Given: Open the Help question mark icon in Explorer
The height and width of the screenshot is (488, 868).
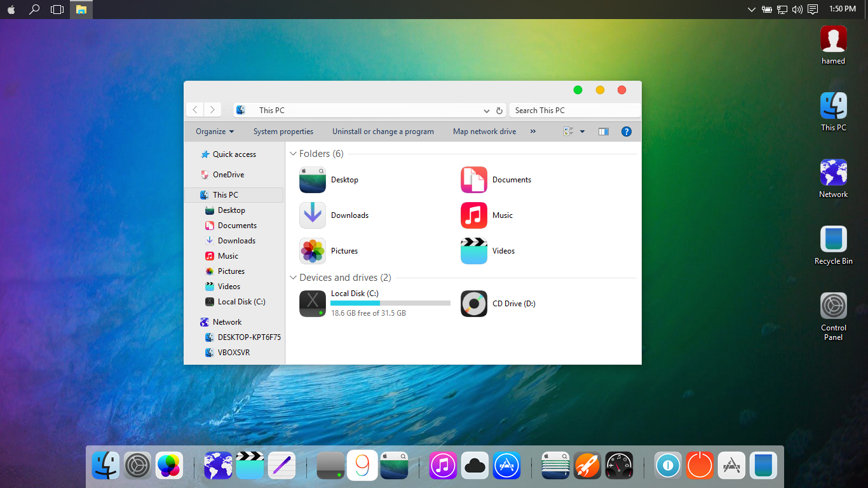Looking at the screenshot, I should (x=626, y=132).
